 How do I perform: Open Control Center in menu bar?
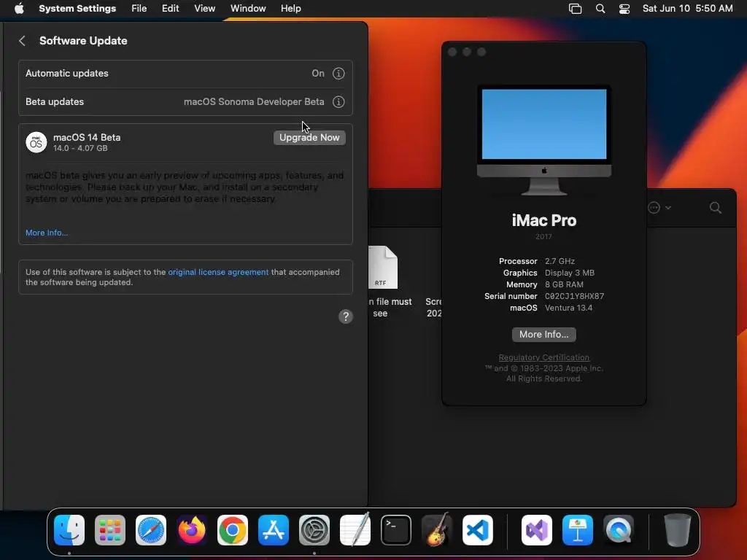(624, 9)
